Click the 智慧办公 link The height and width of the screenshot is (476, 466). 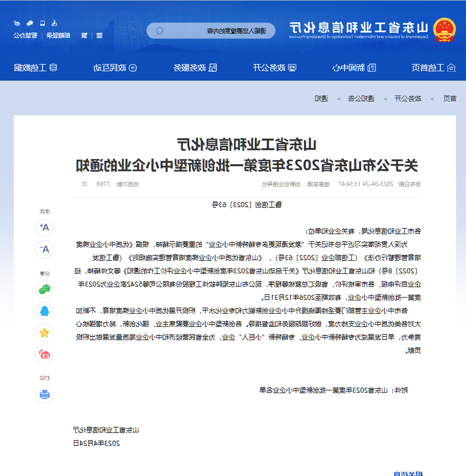(25, 35)
